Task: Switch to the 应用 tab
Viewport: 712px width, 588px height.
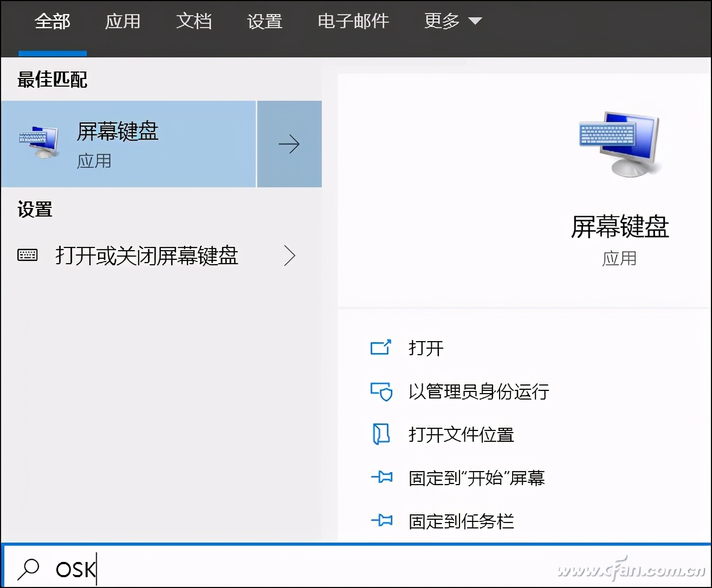Action: pos(122,22)
